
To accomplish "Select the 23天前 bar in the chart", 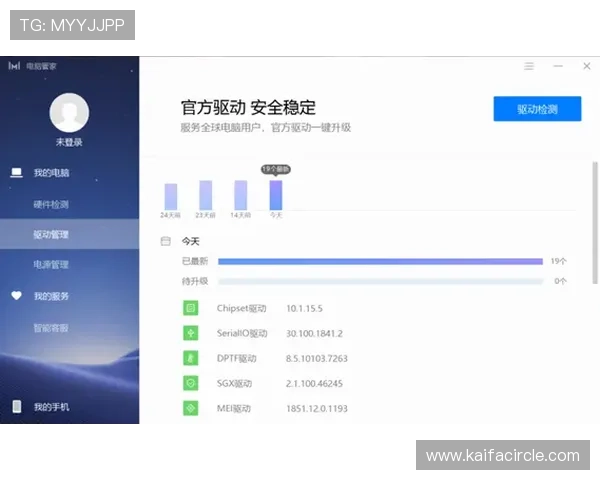I will pos(205,195).
